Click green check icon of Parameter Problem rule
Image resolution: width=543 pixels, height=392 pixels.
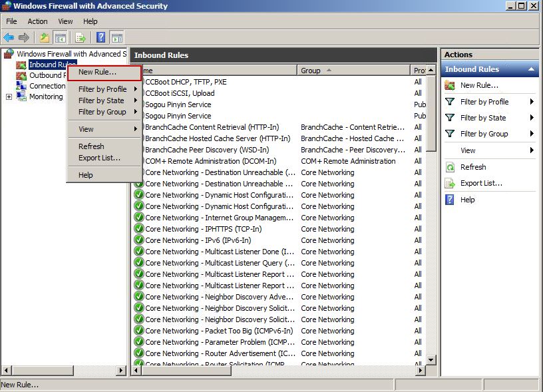coord(139,342)
